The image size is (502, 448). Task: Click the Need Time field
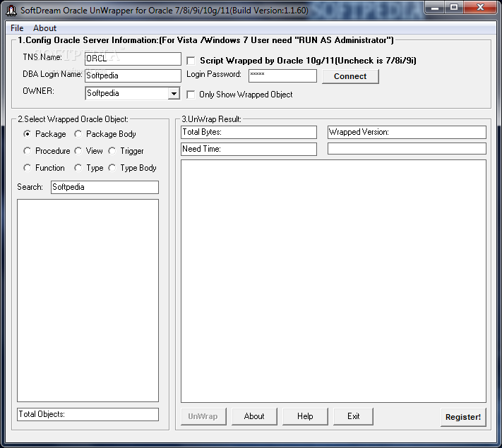(x=249, y=149)
